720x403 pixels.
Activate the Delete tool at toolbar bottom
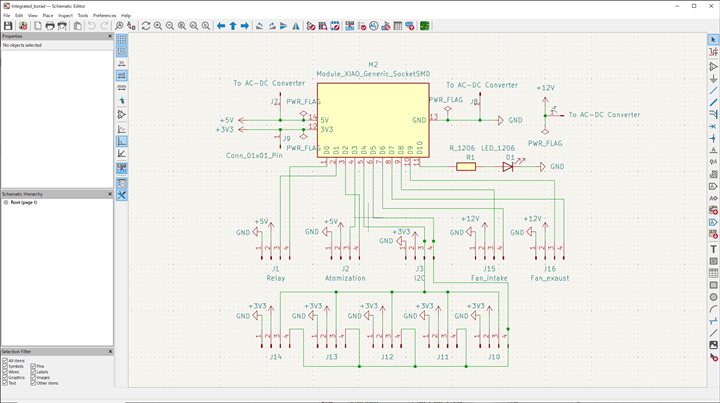coord(713,357)
